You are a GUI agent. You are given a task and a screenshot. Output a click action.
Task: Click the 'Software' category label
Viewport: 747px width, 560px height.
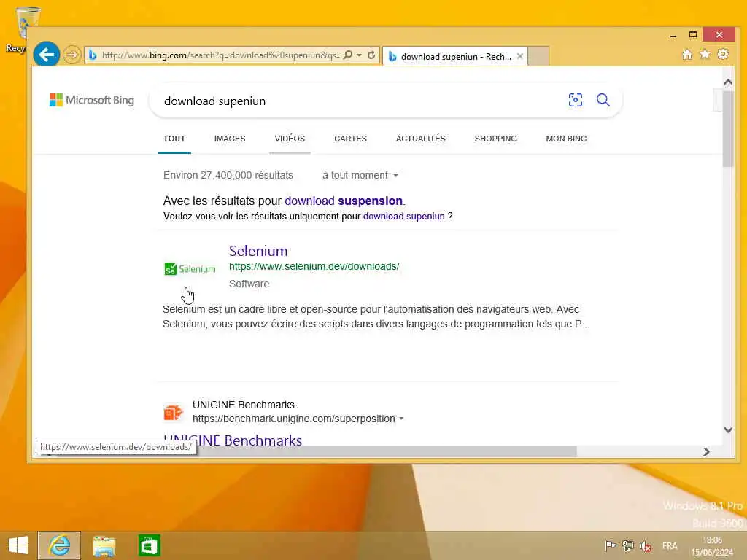[x=249, y=284]
